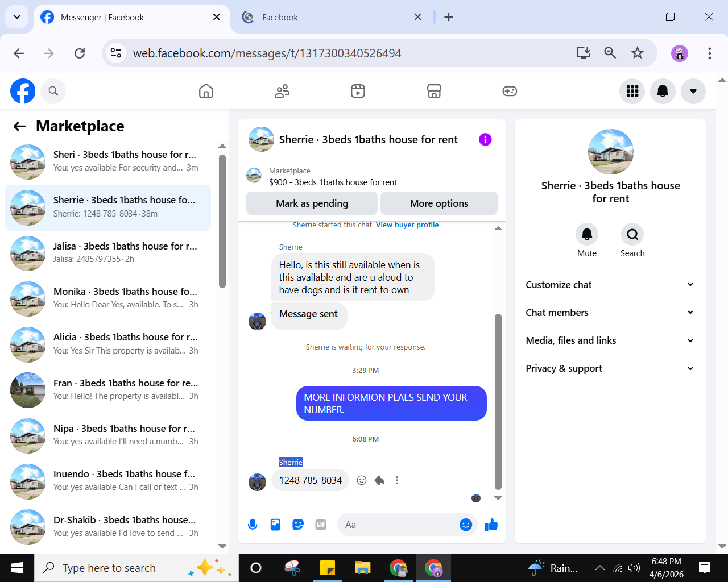Open account dropdown arrow in header
The width and height of the screenshot is (728, 582).
[693, 91]
